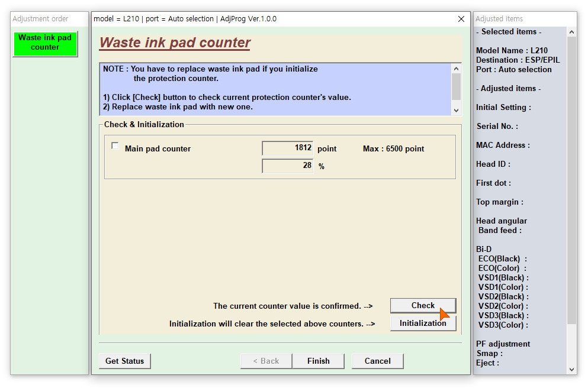Click the Bi-D entry

pyautogui.click(x=484, y=250)
